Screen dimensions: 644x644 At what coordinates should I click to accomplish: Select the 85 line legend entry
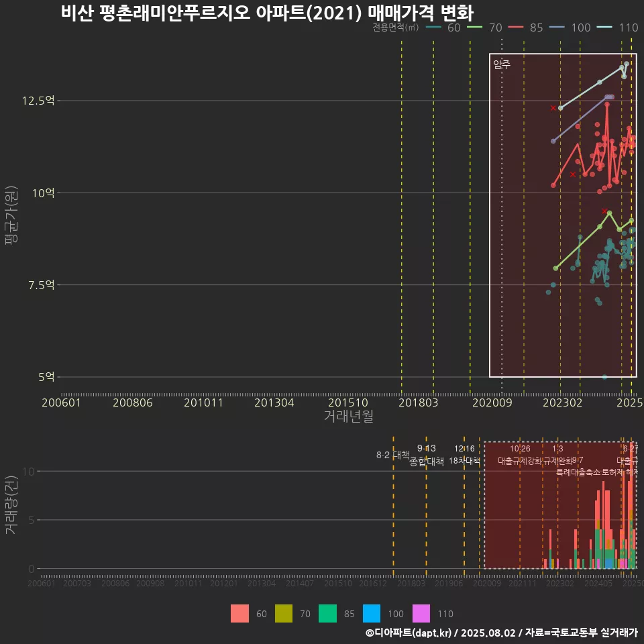[526, 28]
